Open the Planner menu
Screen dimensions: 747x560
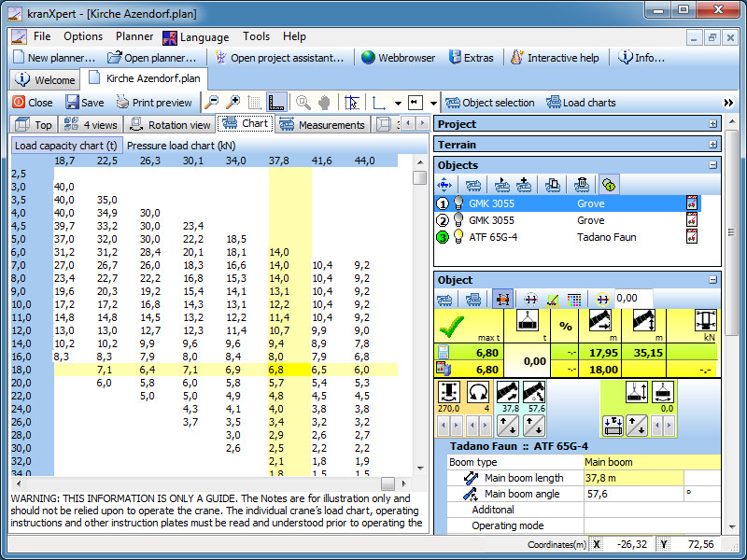pos(134,36)
